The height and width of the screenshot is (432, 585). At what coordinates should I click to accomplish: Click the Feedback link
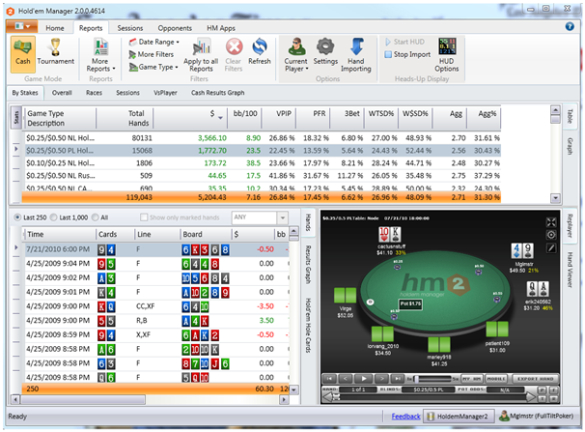pyautogui.click(x=406, y=416)
